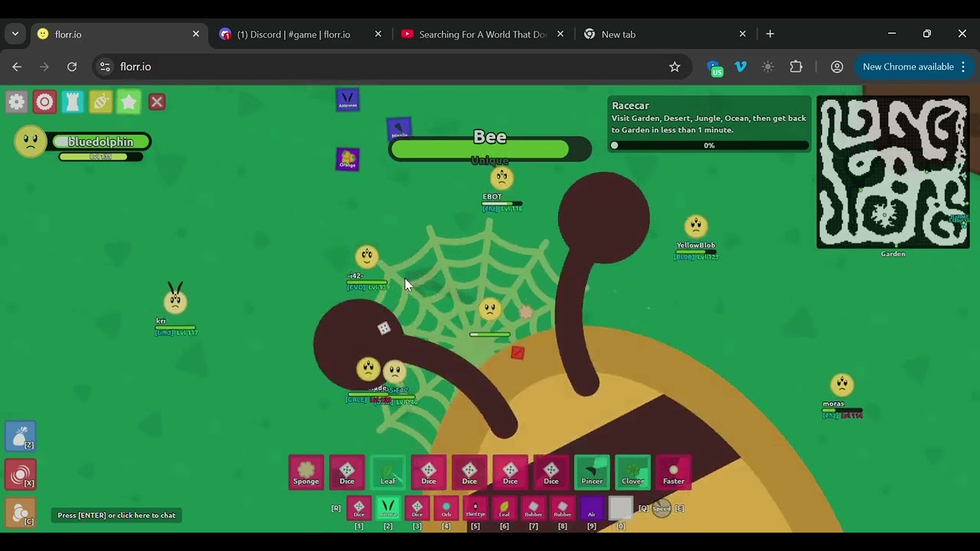The image size is (980, 551).
Task: Click the Racecar quest progress bar
Action: [709, 145]
